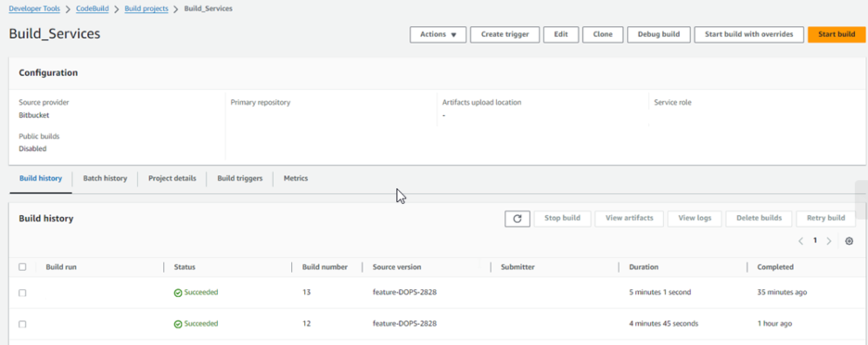Check the checkbox for build number 13
The width and height of the screenshot is (868, 345).
pyautogui.click(x=22, y=293)
